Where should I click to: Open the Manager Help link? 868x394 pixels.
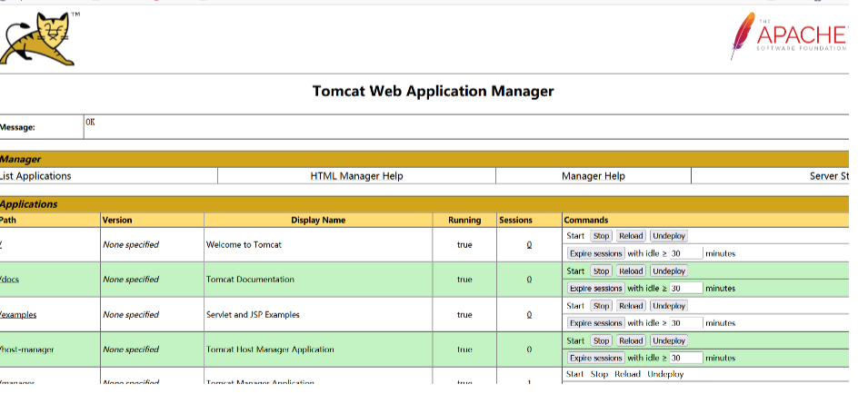point(593,176)
